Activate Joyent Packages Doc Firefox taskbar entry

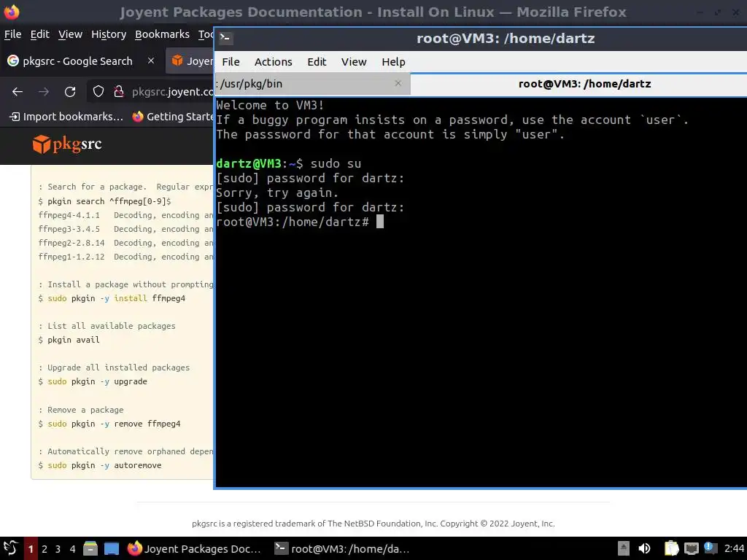point(194,548)
